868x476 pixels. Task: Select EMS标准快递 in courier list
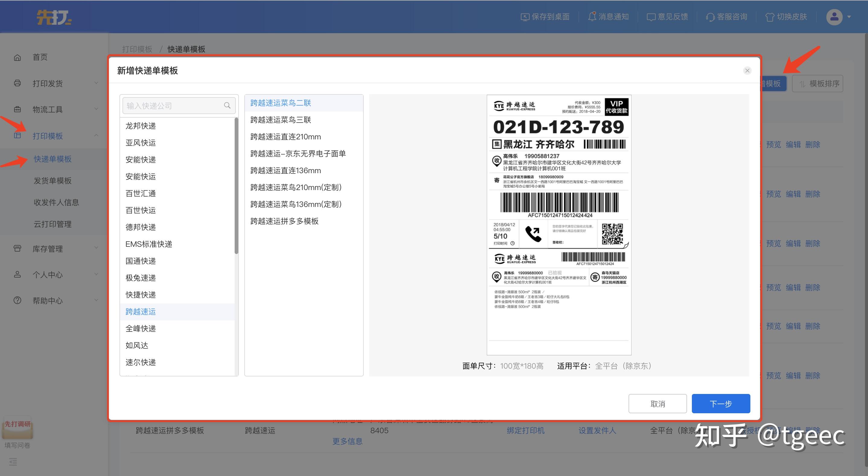coord(177,244)
